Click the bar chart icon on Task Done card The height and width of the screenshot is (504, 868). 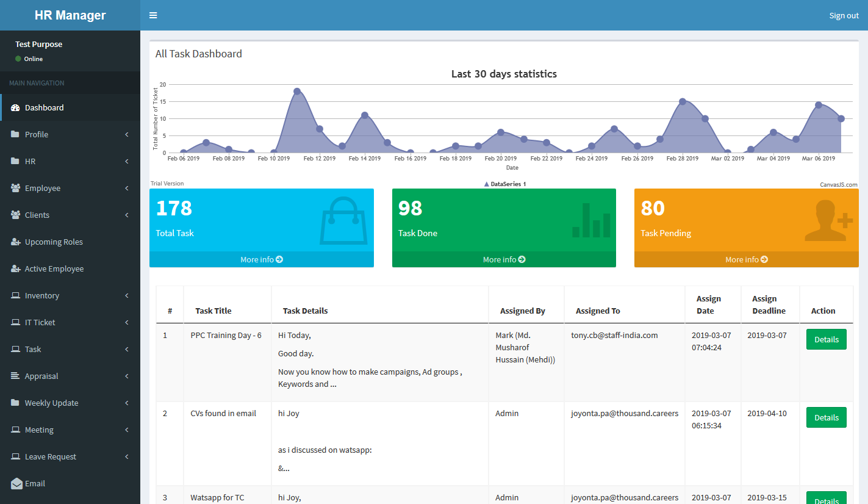(x=591, y=220)
